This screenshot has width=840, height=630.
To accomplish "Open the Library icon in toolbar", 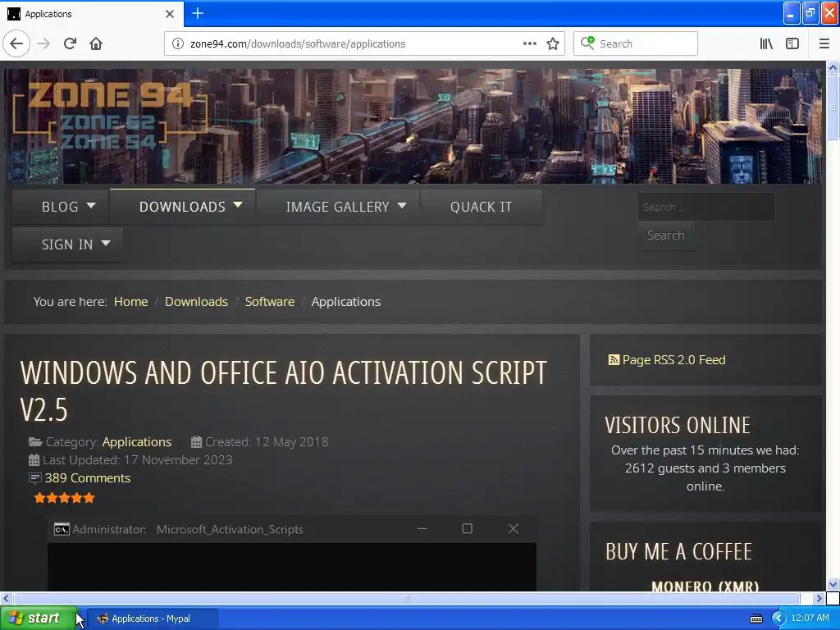I will click(x=766, y=43).
